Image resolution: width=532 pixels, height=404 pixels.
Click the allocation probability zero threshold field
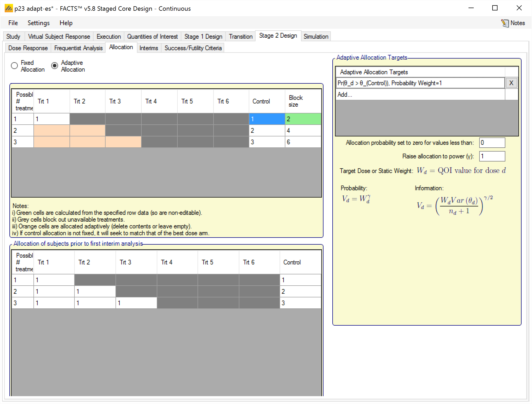click(492, 143)
